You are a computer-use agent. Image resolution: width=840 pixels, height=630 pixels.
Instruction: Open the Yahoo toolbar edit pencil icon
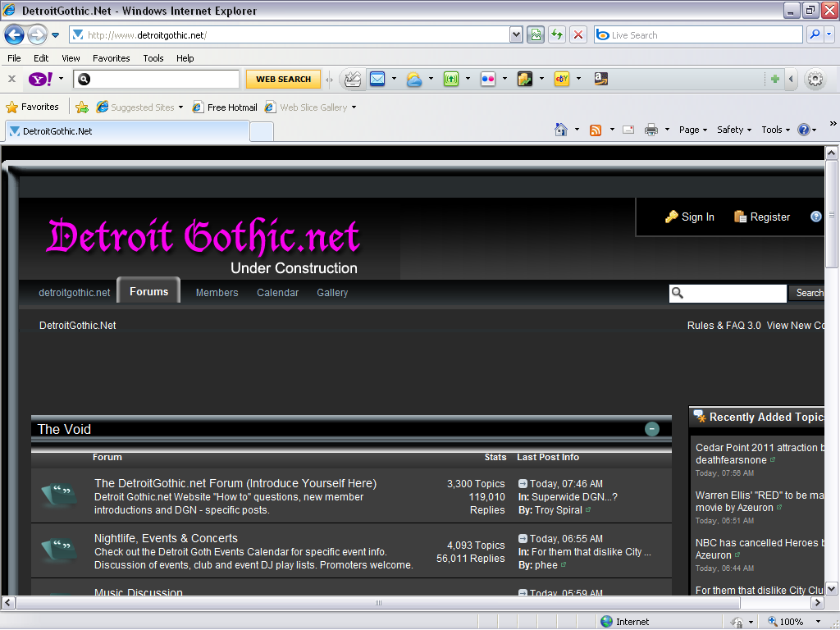click(x=353, y=80)
